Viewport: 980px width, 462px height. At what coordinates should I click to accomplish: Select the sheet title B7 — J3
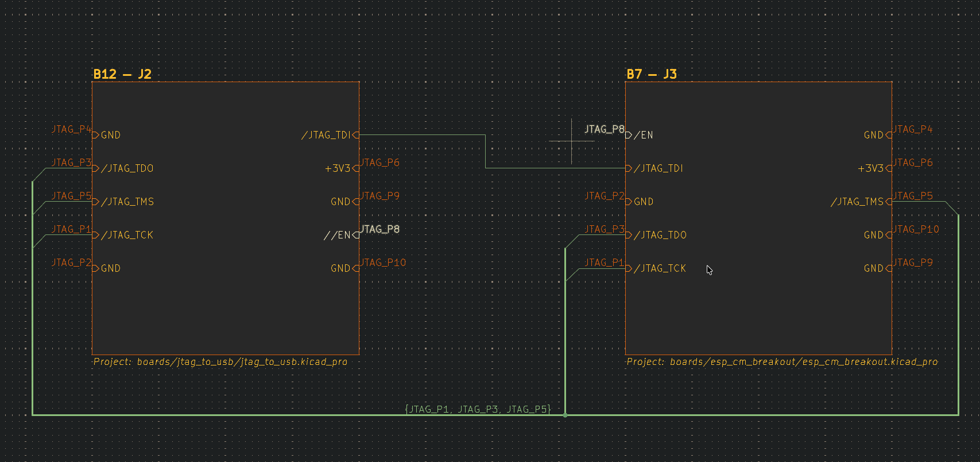pos(652,74)
